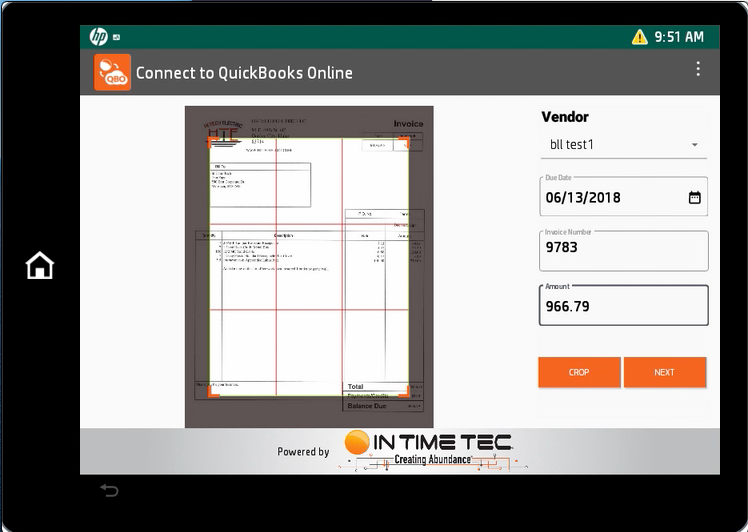This screenshot has width=748, height=532.
Task: Tap the QBO app icon
Action: (x=113, y=73)
